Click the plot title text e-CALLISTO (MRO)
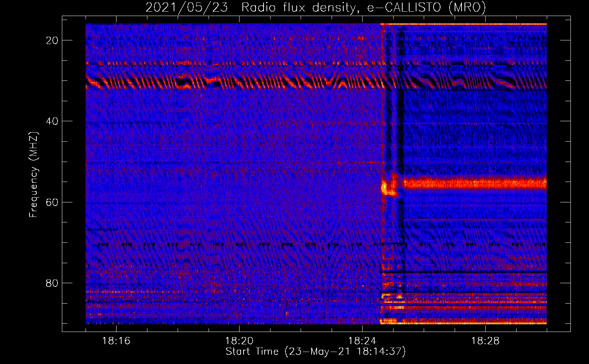The width and height of the screenshot is (589, 364). (x=426, y=7)
